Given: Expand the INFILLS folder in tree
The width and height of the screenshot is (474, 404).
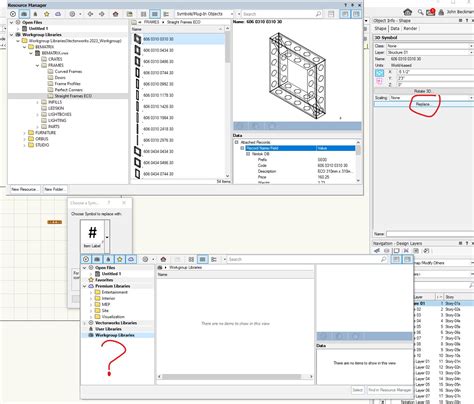Looking at the screenshot, I should coord(37,102).
